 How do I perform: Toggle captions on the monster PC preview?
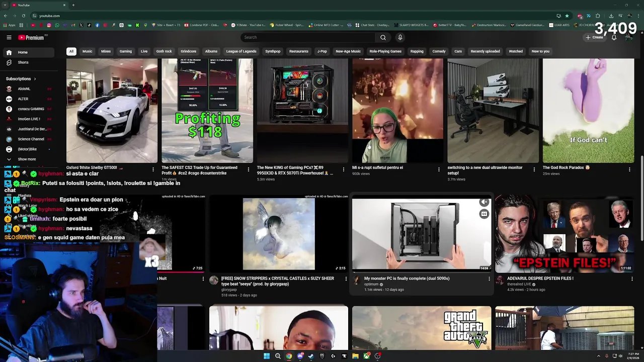pyautogui.click(x=484, y=214)
